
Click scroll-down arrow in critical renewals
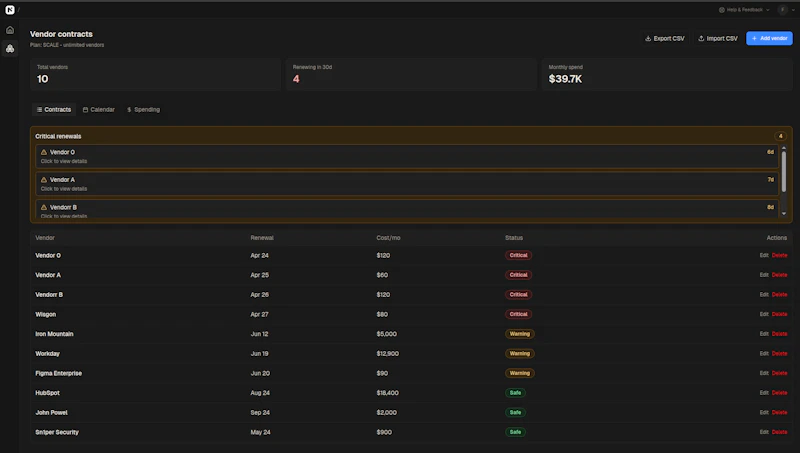[x=784, y=214]
